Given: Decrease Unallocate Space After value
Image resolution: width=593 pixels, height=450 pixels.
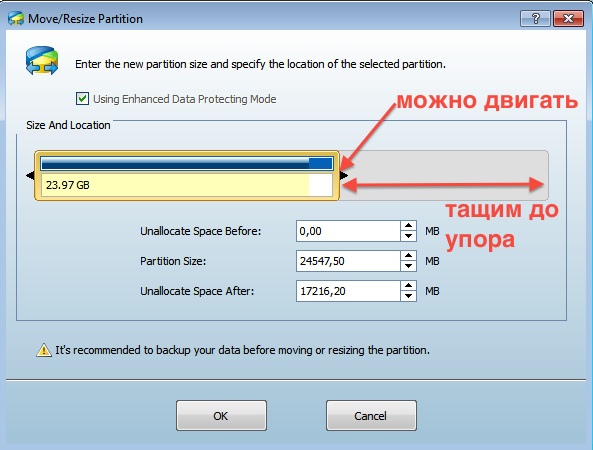Looking at the screenshot, I should pos(408,296).
